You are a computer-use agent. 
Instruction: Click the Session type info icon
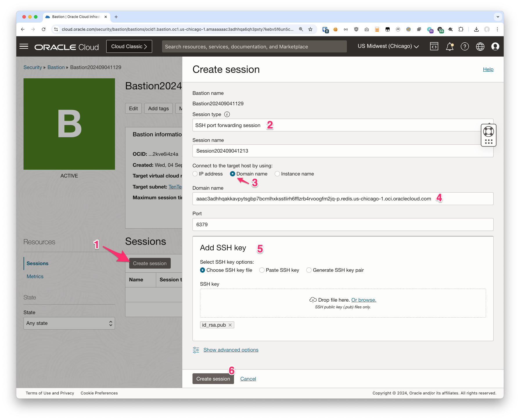227,114
